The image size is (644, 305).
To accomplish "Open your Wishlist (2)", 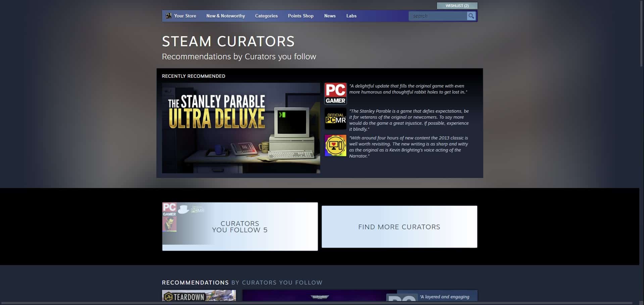I will [x=456, y=5].
